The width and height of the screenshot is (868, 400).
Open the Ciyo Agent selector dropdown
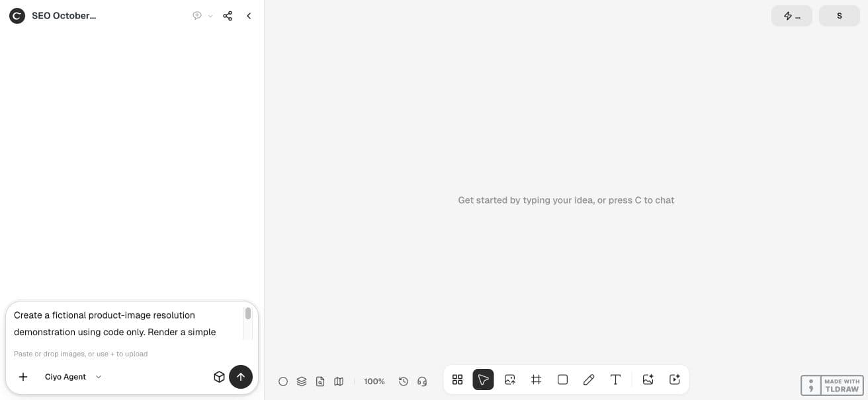click(x=73, y=377)
